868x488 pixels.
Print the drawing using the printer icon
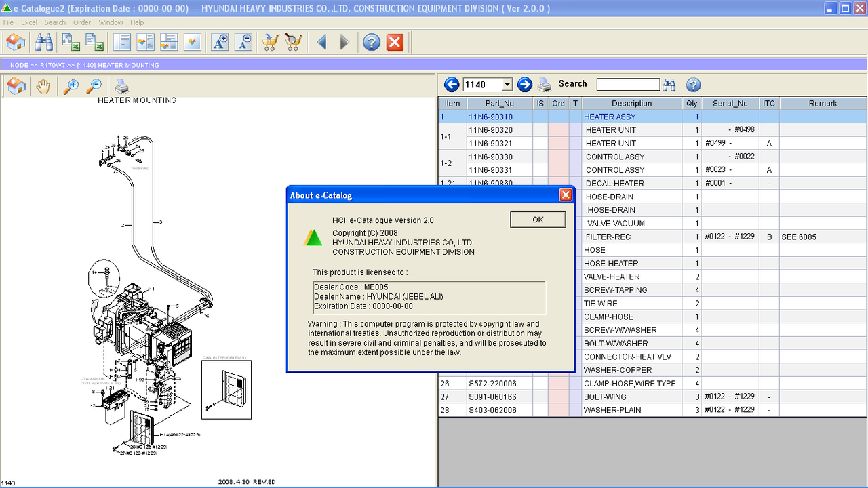(121, 86)
